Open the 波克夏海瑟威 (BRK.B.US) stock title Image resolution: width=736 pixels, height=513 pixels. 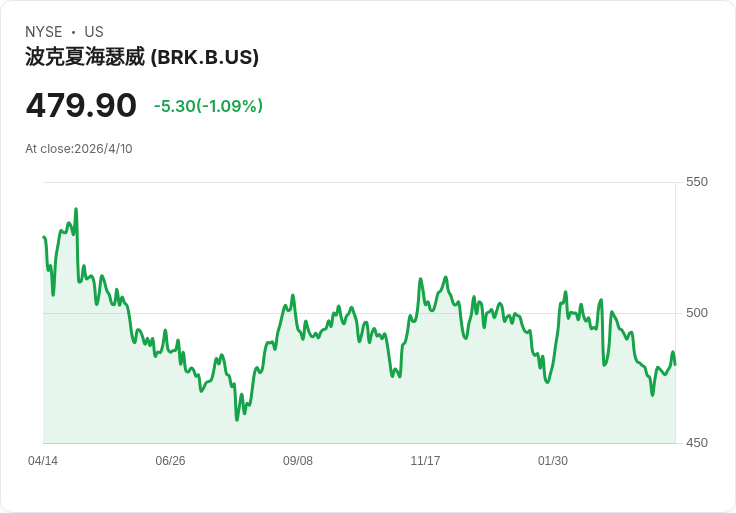point(142,57)
